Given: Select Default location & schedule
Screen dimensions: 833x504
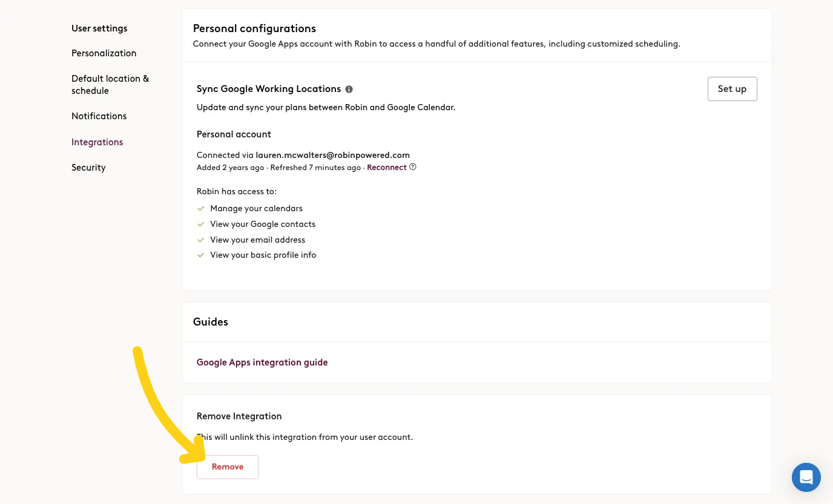Looking at the screenshot, I should tap(110, 85).
